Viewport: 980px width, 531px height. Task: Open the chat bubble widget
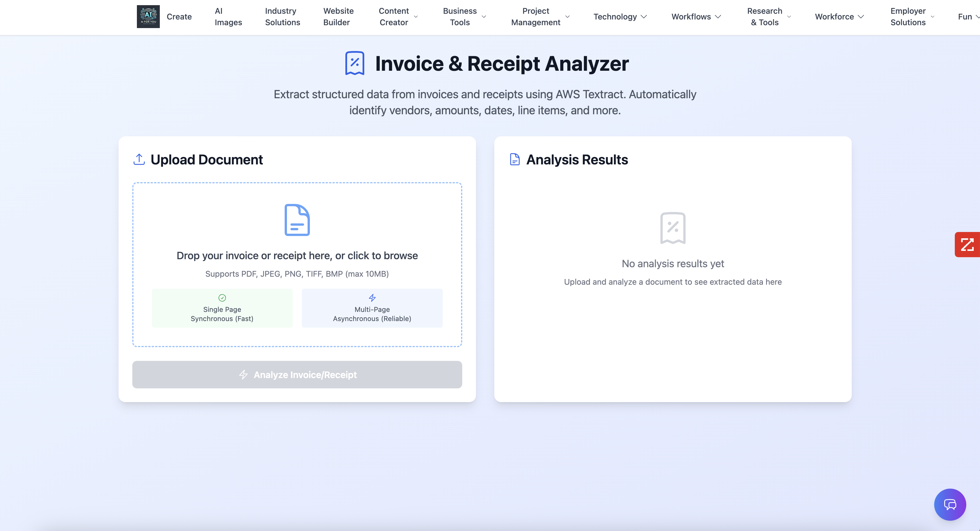[x=950, y=504]
